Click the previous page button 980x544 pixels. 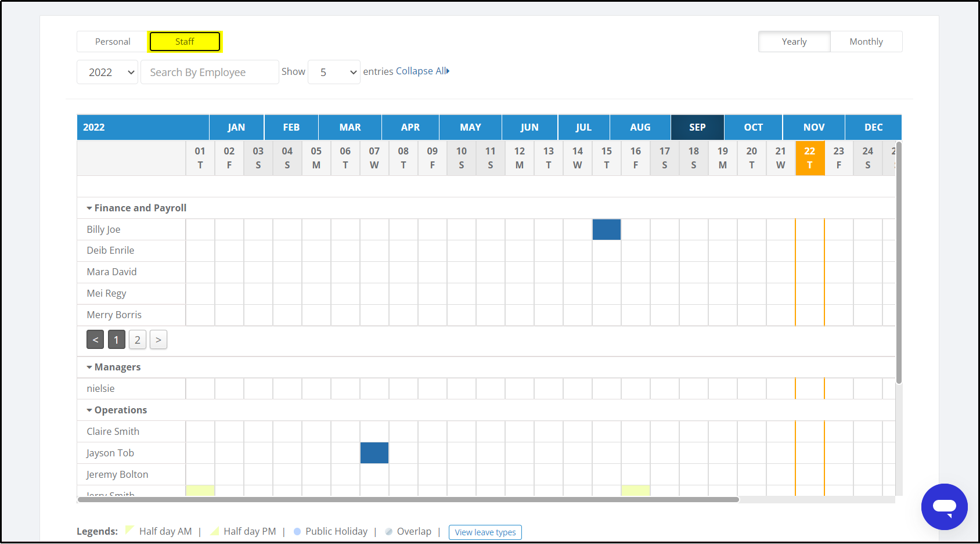coord(95,340)
